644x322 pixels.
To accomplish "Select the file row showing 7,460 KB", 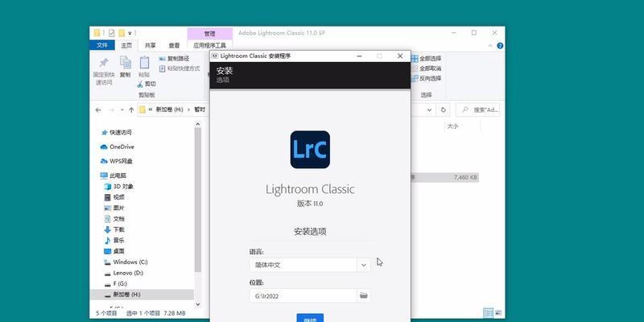I will (x=445, y=177).
